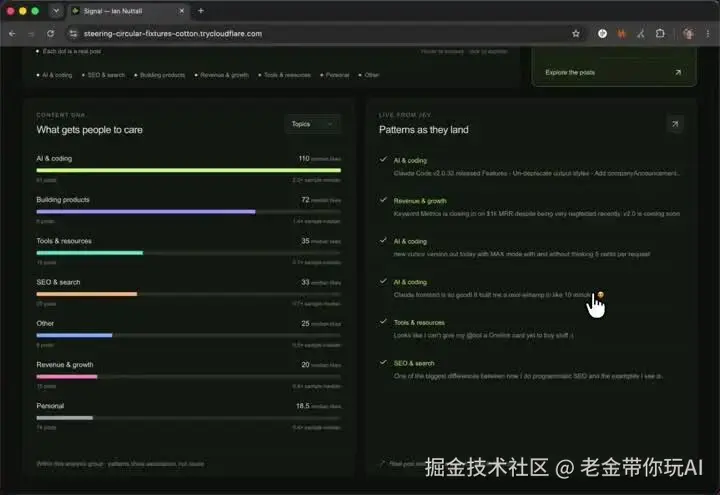The image size is (720, 495).
Task: Open the cursor MAX mode post text
Action: click(x=522, y=254)
